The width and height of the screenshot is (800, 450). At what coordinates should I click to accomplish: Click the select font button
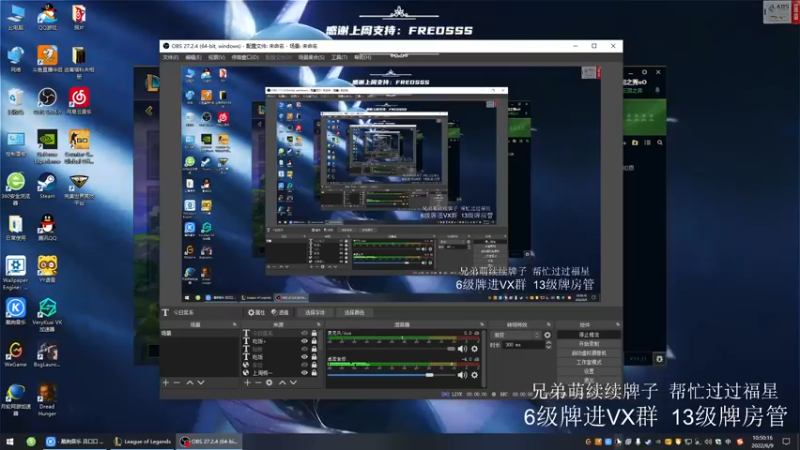pos(315,312)
